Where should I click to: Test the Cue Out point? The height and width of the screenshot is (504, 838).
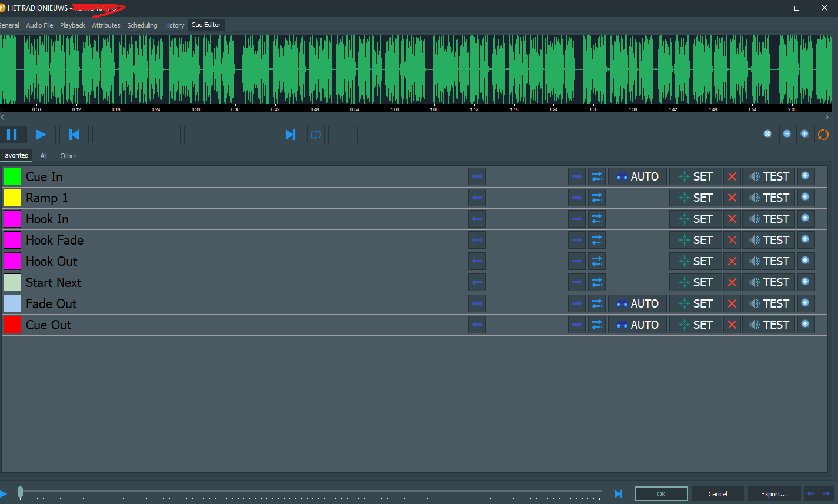[x=769, y=325]
